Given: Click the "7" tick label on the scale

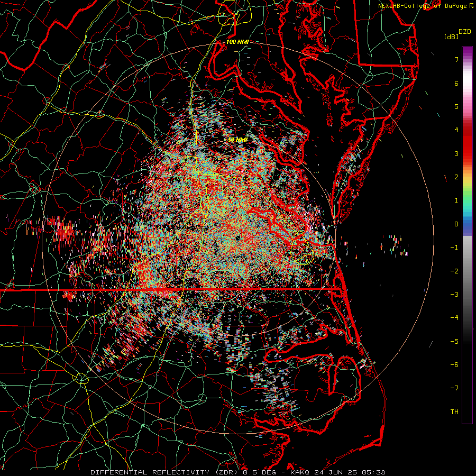Looking at the screenshot, I should (x=456, y=59).
